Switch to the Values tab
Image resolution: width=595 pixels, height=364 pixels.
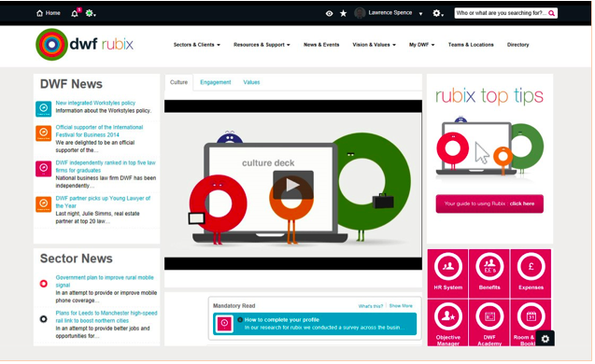(x=251, y=82)
